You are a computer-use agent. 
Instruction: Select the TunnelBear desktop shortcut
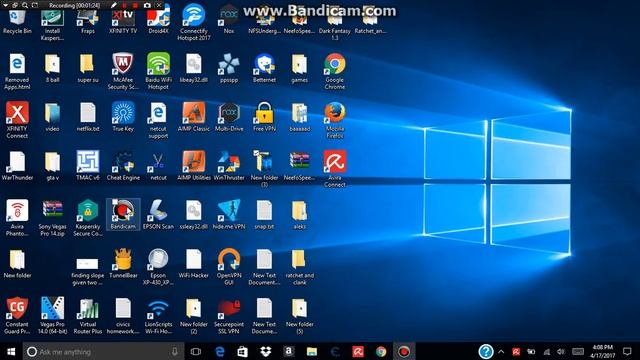(123, 264)
